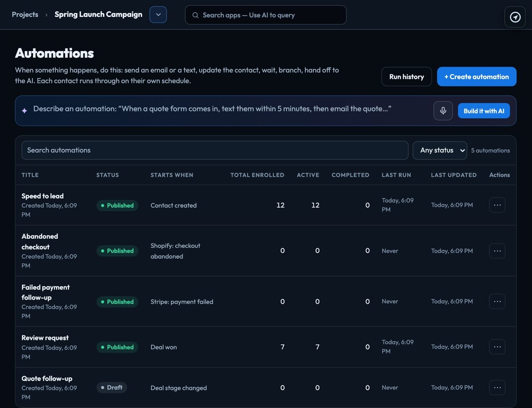
Task: Expand the Spring Launch Campaign project dropdown
Action: [x=158, y=15]
